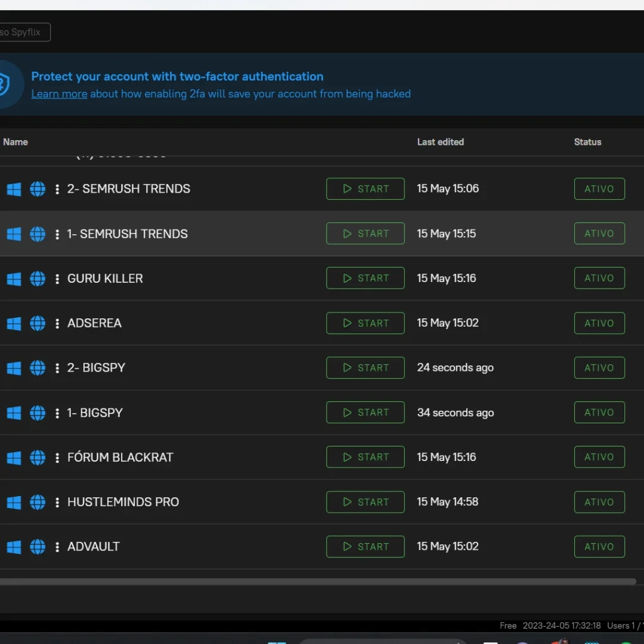The height and width of the screenshot is (644, 644).
Task: Open three-dot menu for ADVAULT
Action: point(57,547)
